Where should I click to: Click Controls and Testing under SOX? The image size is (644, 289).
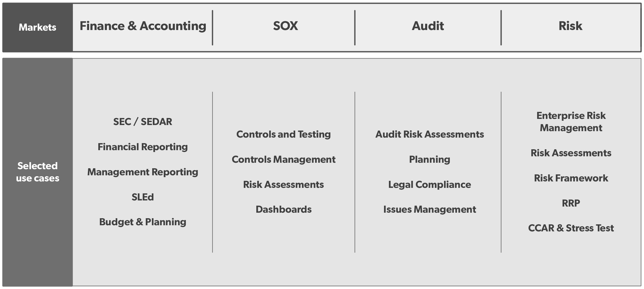[x=284, y=134]
